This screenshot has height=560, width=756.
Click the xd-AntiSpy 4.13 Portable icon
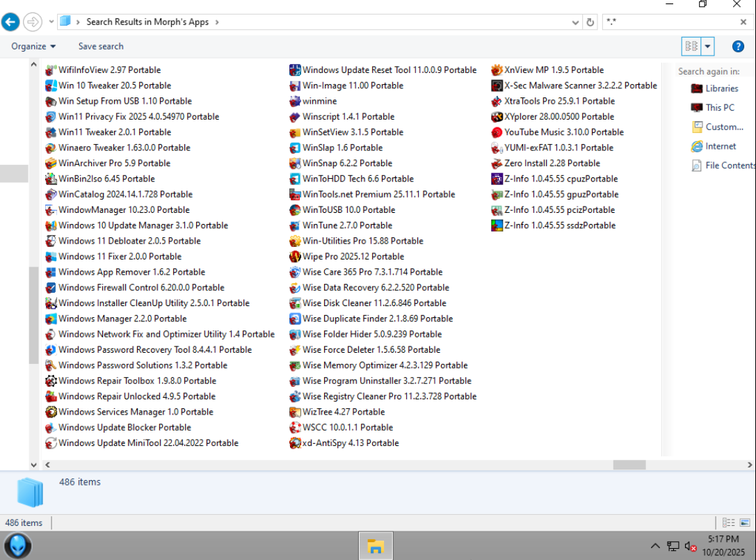(x=295, y=443)
